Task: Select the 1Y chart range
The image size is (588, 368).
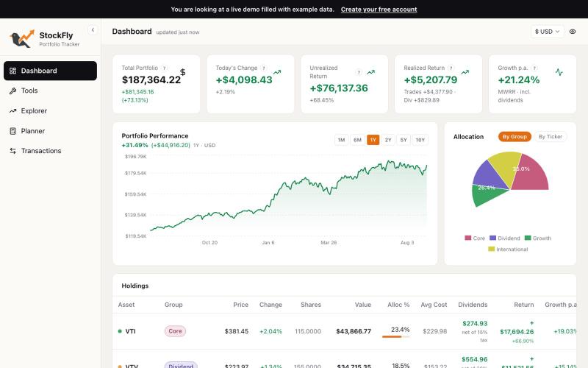Action: pyautogui.click(x=373, y=140)
